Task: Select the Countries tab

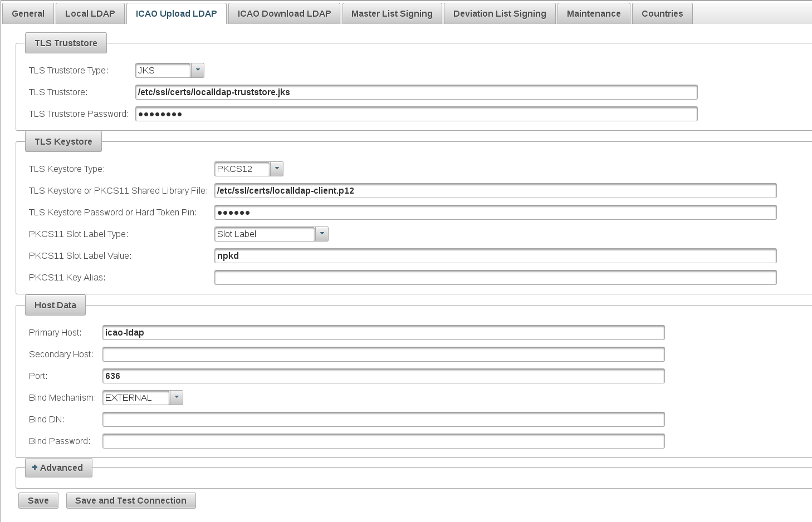Action: pos(662,13)
